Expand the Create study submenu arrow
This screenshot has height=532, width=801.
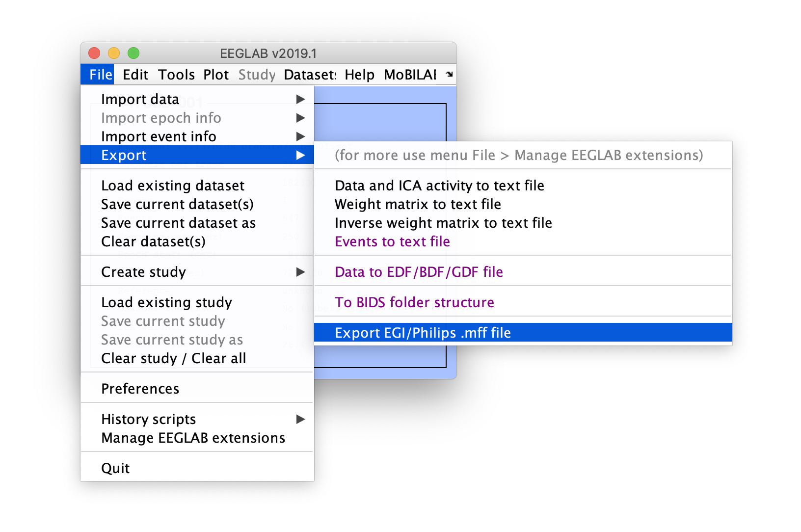(x=301, y=272)
